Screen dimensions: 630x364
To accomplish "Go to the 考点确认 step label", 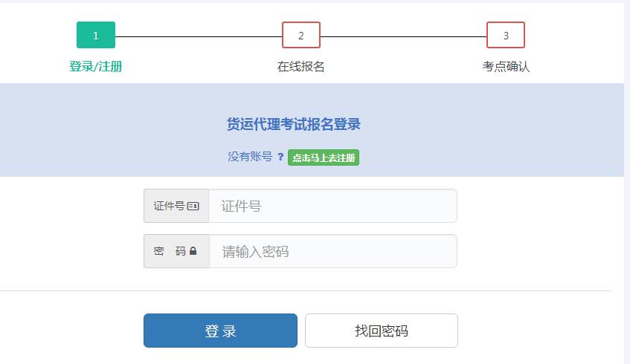I will click(506, 66).
